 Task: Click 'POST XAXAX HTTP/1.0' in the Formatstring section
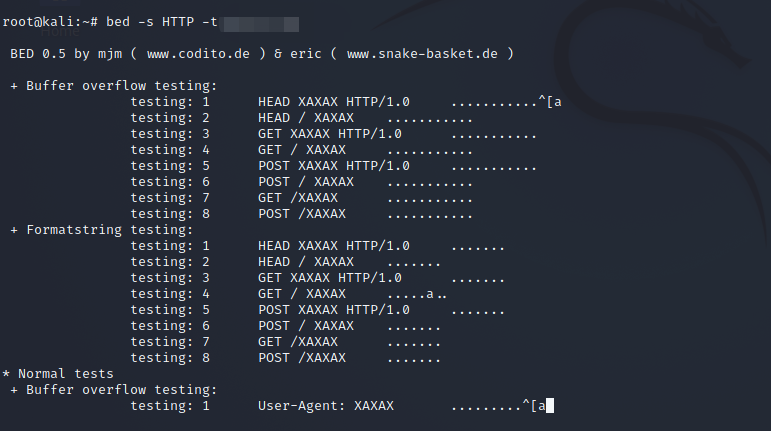(x=333, y=310)
